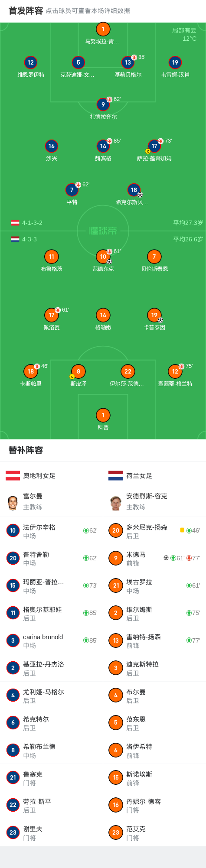Select Austria player 12 维恩罗伊特 icon
Viewport: 206px width, 868px height.
pos(31,62)
